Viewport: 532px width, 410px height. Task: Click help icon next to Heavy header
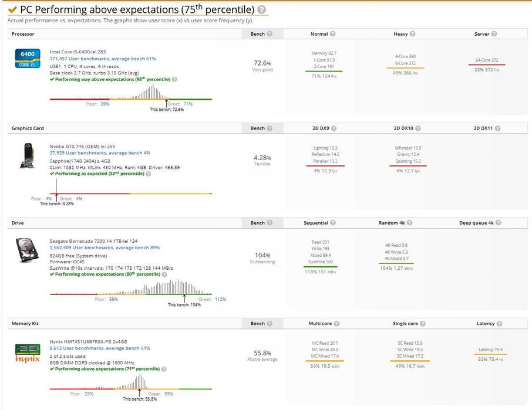click(413, 34)
